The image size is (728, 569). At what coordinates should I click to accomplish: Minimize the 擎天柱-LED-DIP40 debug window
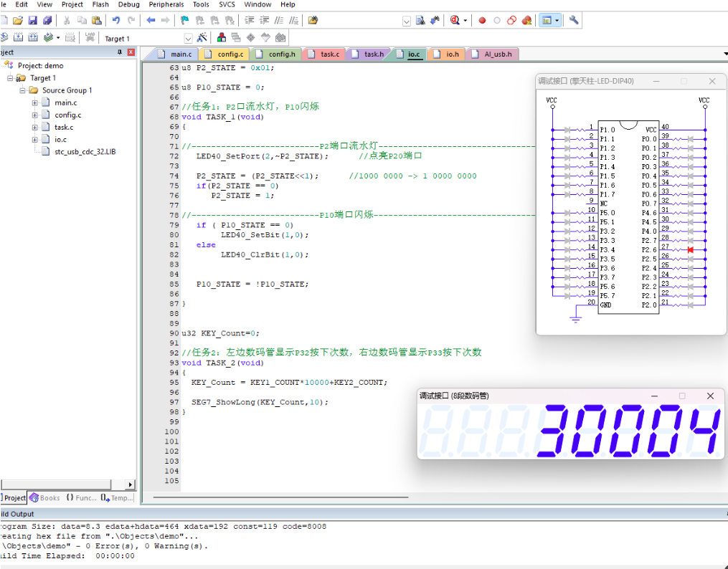(656, 81)
